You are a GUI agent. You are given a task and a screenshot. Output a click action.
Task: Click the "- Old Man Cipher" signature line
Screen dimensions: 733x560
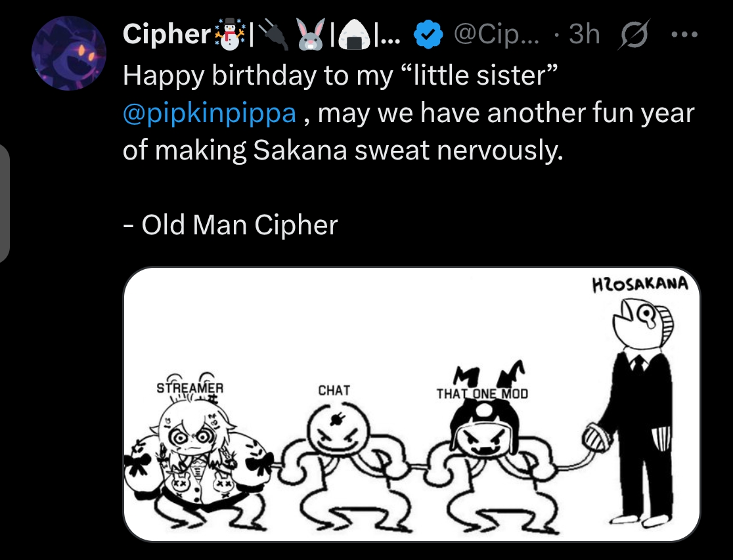pyautogui.click(x=230, y=225)
